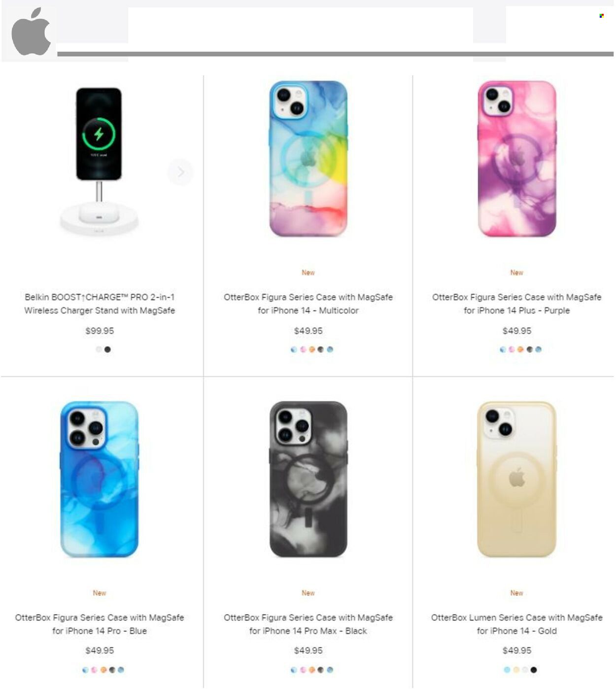Open OtterBox Figura iPhone 14 Plus Purple link

pyautogui.click(x=516, y=304)
